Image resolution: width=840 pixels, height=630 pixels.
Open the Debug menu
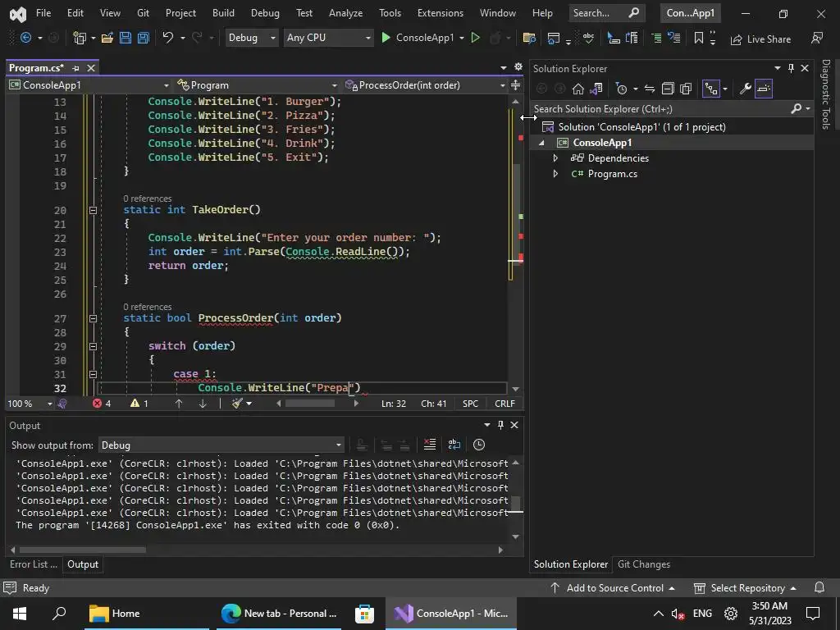(x=265, y=13)
